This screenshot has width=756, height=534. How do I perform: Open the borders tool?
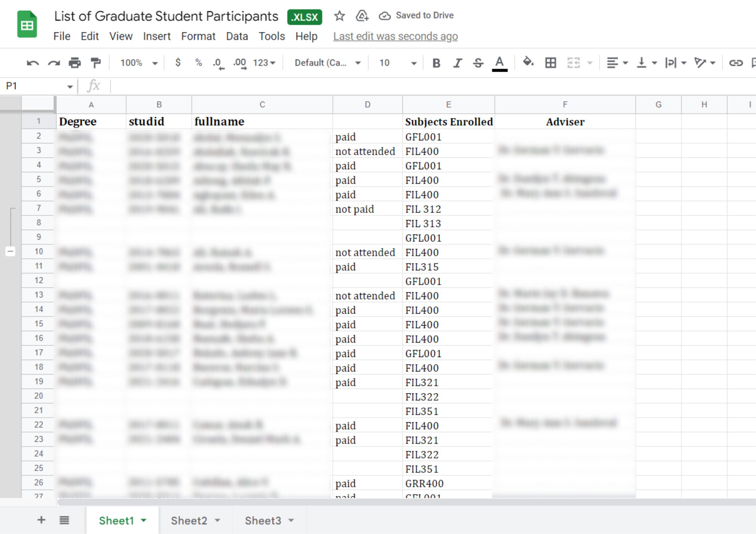551,63
